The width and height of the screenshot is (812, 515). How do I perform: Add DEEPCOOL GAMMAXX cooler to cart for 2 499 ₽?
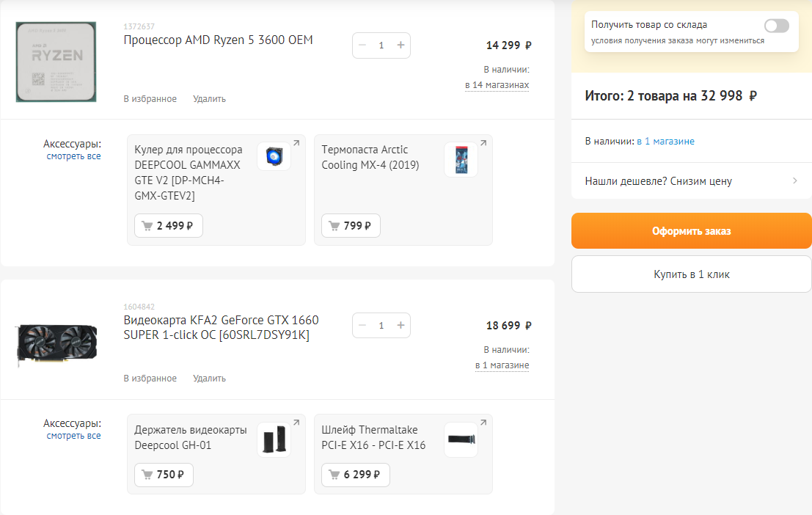tap(168, 226)
